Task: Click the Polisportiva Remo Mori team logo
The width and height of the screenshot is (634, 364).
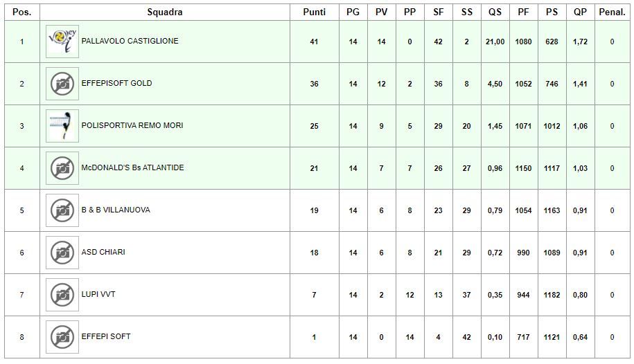Action: point(62,126)
